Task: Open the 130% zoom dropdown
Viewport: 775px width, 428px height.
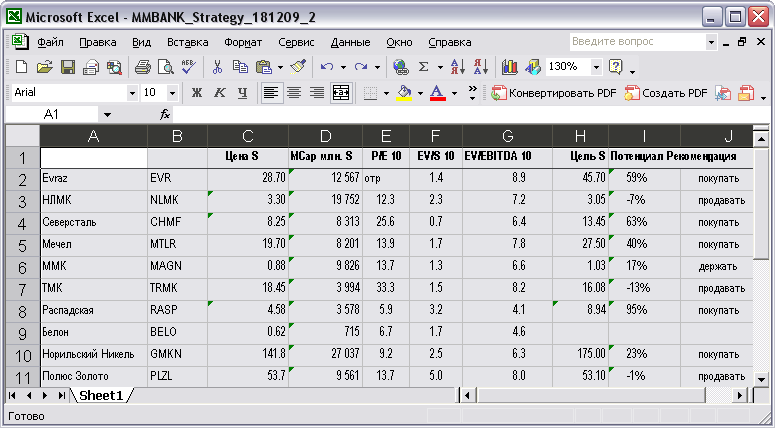Action: [x=597, y=67]
